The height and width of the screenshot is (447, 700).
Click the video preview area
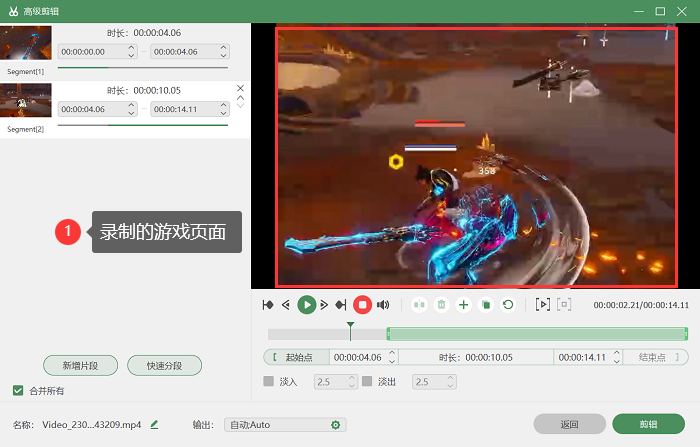476,157
